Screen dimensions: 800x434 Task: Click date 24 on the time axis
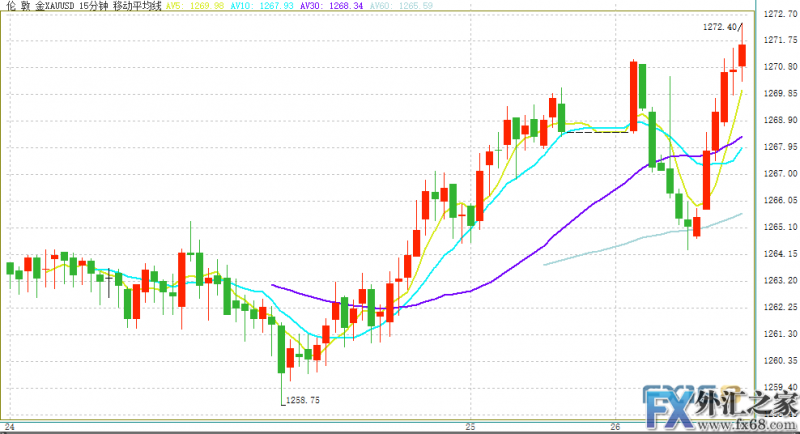coord(8,427)
